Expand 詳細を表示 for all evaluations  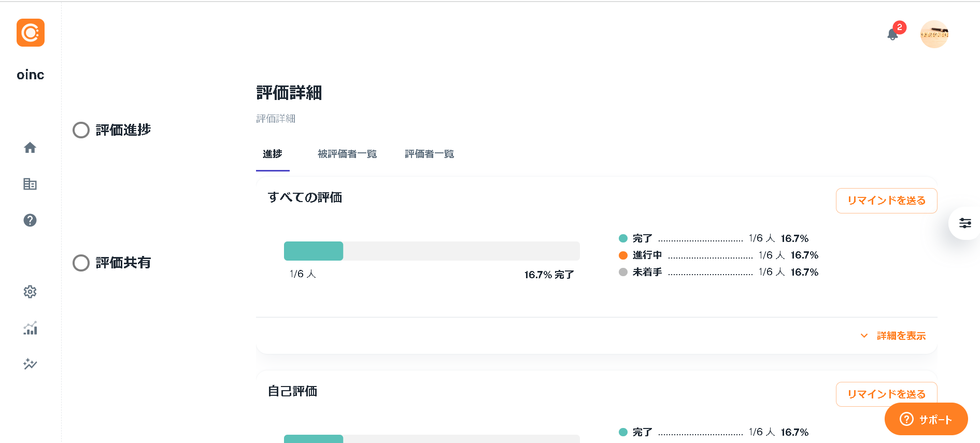coord(893,336)
